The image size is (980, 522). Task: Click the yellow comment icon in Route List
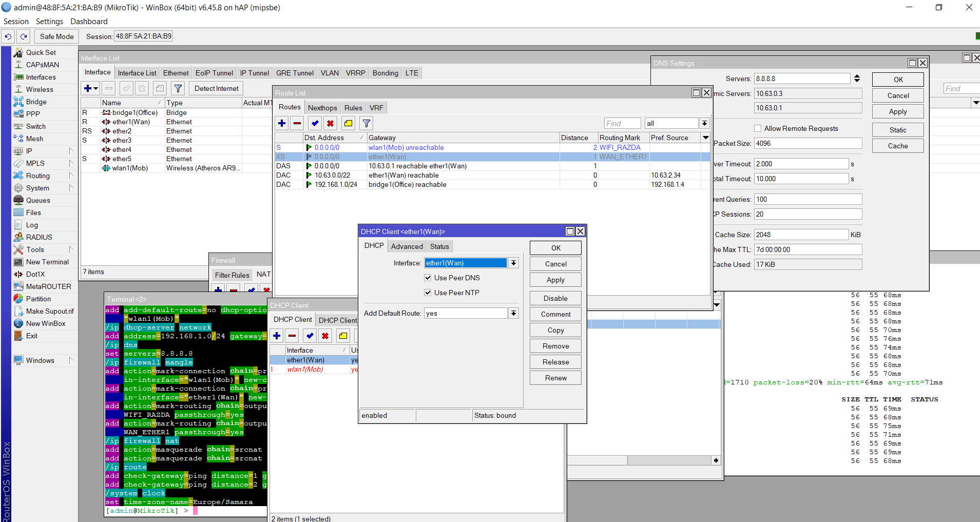[x=348, y=123]
